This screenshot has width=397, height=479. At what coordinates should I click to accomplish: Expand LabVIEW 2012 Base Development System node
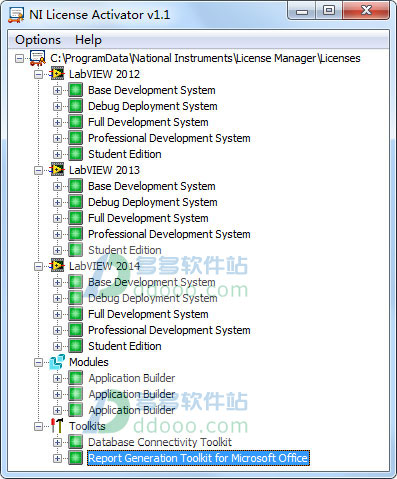pos(57,90)
